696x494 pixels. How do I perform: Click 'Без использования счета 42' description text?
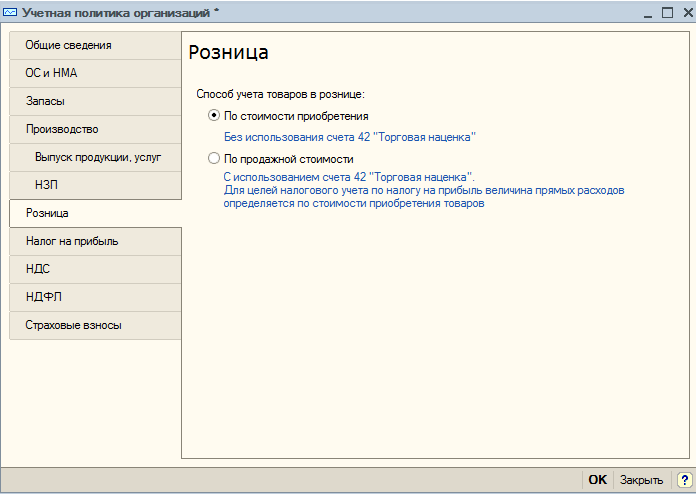pyautogui.click(x=350, y=137)
